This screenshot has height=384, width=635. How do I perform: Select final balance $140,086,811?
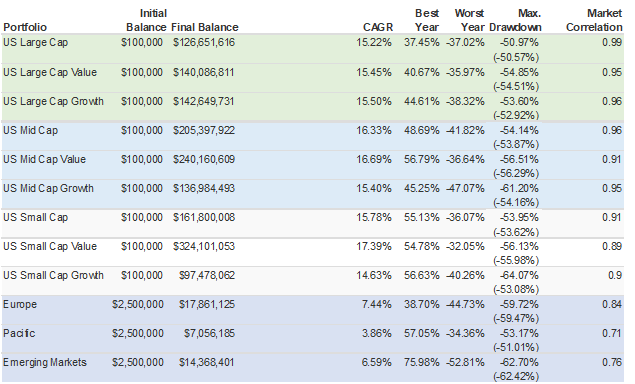[204, 73]
